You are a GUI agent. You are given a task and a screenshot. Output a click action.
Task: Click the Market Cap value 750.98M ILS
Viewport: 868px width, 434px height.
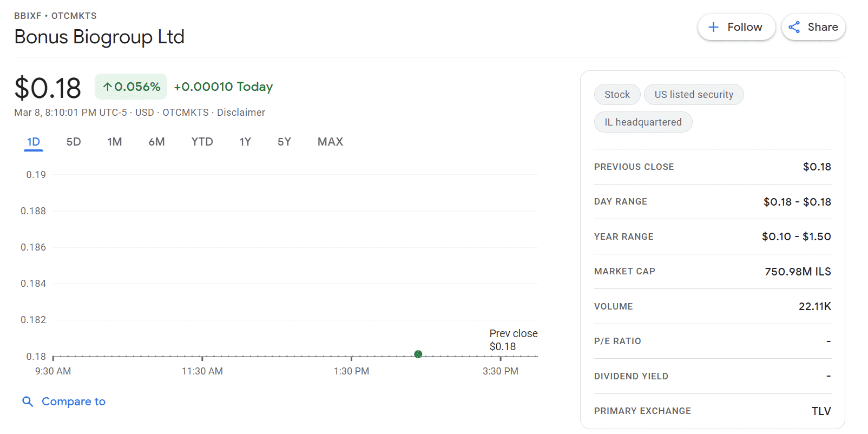(x=798, y=272)
